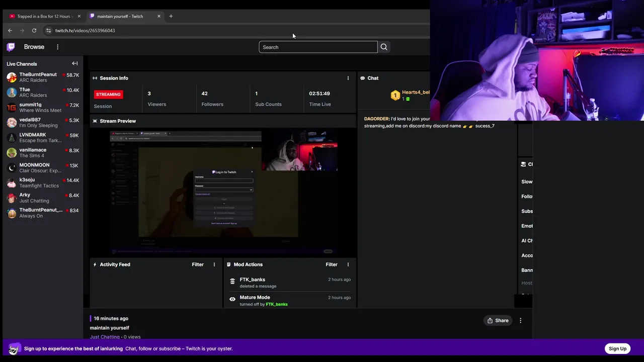Switch to the YouTube 'Trapped in a Box' tab
Screen dimensions: 644x362
(x=44, y=16)
